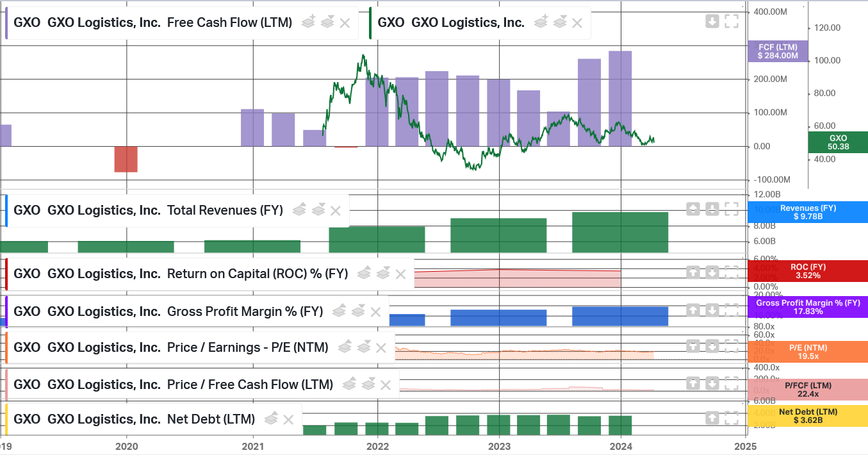Viewport: 868px width, 455px height.
Task: Move the Return on Capital pane down
Action: (x=712, y=273)
